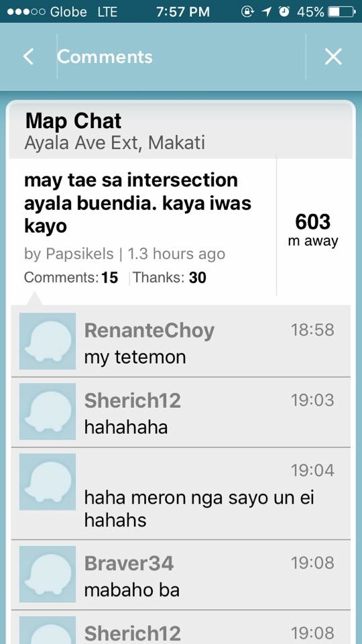362x644 pixels.
Task: Tap the location arrow status icon
Action: pyautogui.click(x=267, y=11)
